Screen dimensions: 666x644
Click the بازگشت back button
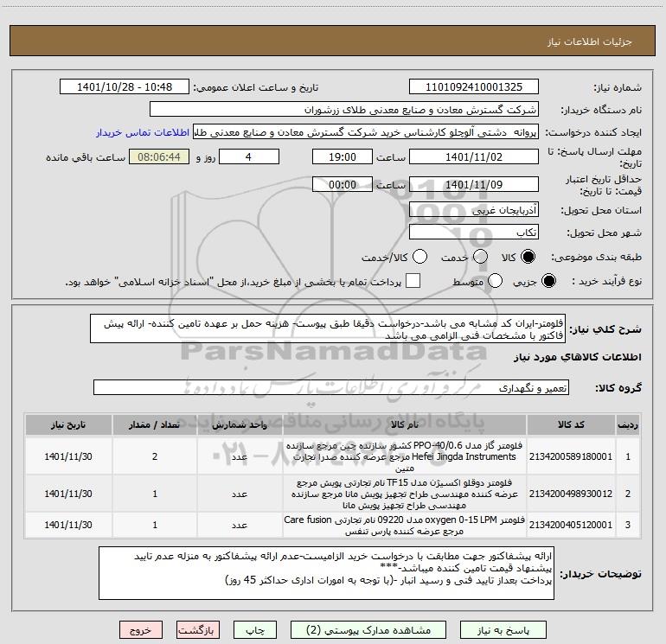pos(198,630)
